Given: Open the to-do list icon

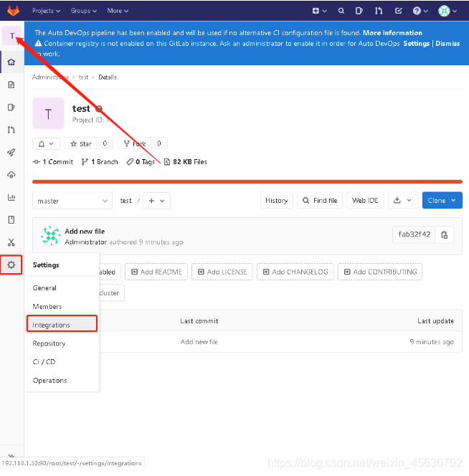Looking at the screenshot, I should coord(399,11).
